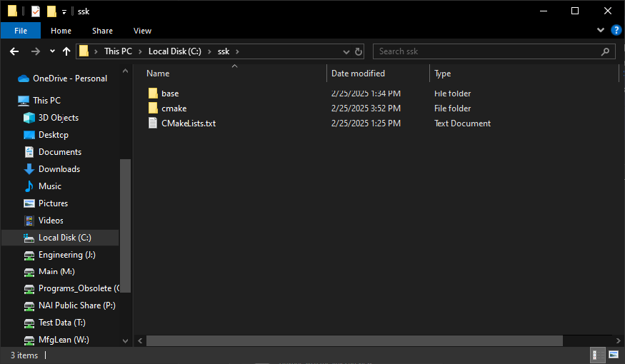Open Music in the navigation pane

50,186
